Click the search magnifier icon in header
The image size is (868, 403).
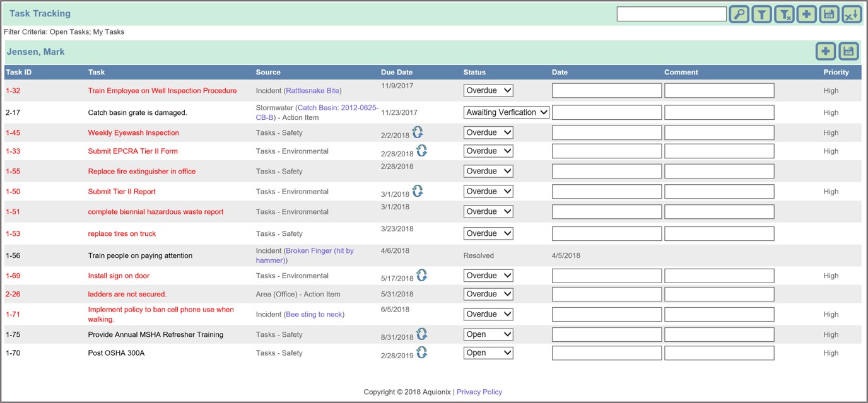pyautogui.click(x=739, y=14)
